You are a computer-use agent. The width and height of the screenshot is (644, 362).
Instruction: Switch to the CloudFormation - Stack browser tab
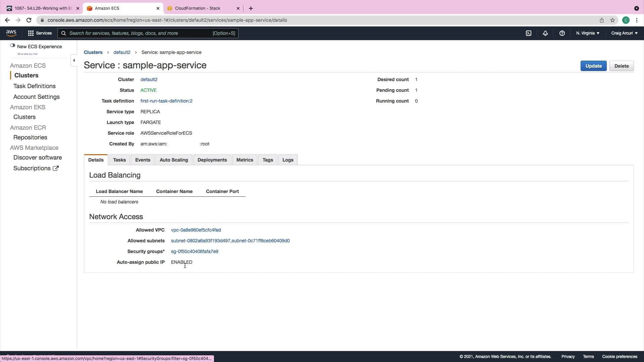tap(198, 8)
